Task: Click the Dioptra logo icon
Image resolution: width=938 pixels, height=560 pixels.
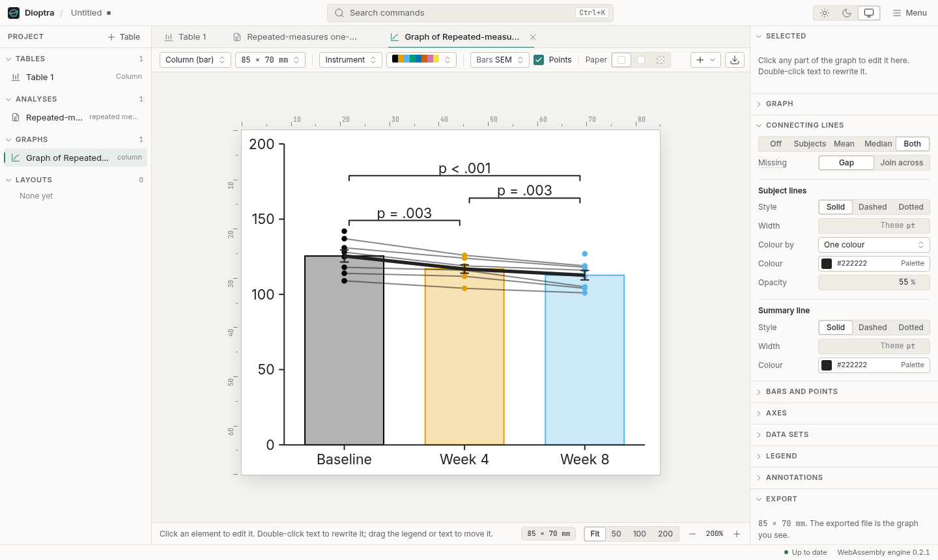Action: 14,13
